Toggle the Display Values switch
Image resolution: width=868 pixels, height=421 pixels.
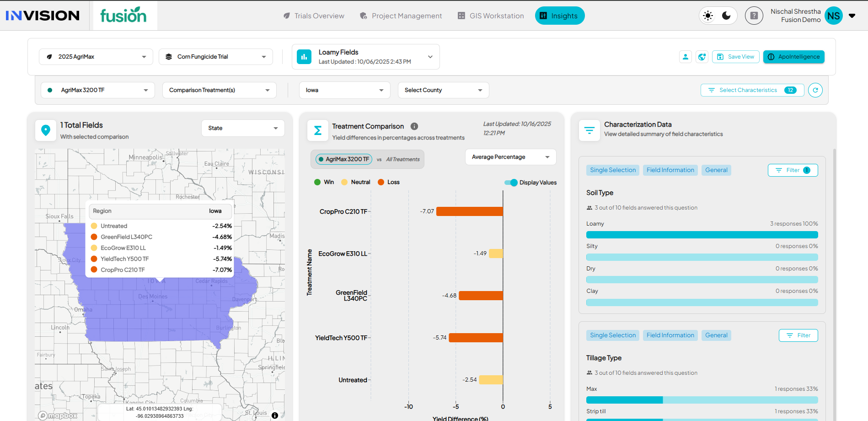pos(511,183)
